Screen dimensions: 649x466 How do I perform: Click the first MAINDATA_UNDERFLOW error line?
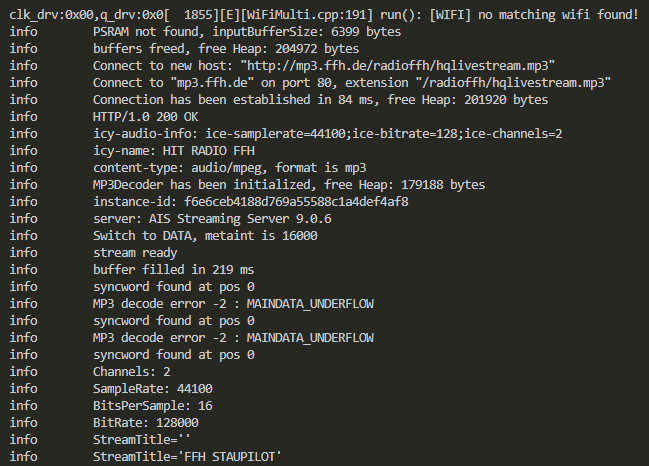coord(233,304)
